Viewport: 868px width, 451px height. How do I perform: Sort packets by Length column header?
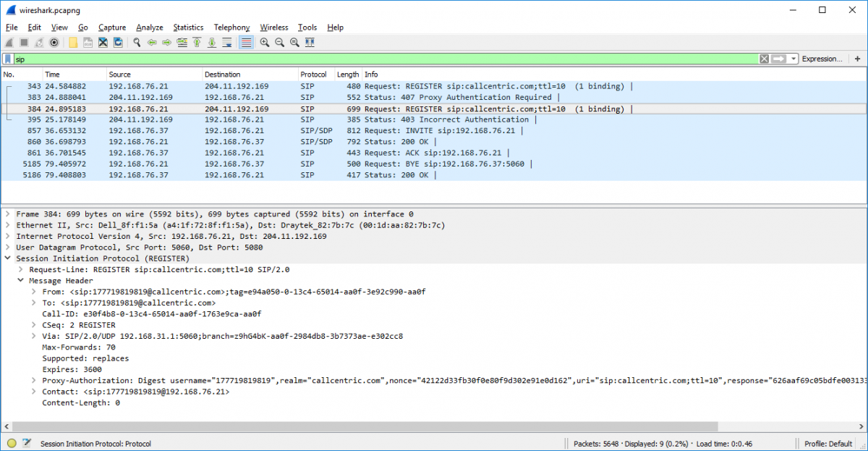point(348,75)
